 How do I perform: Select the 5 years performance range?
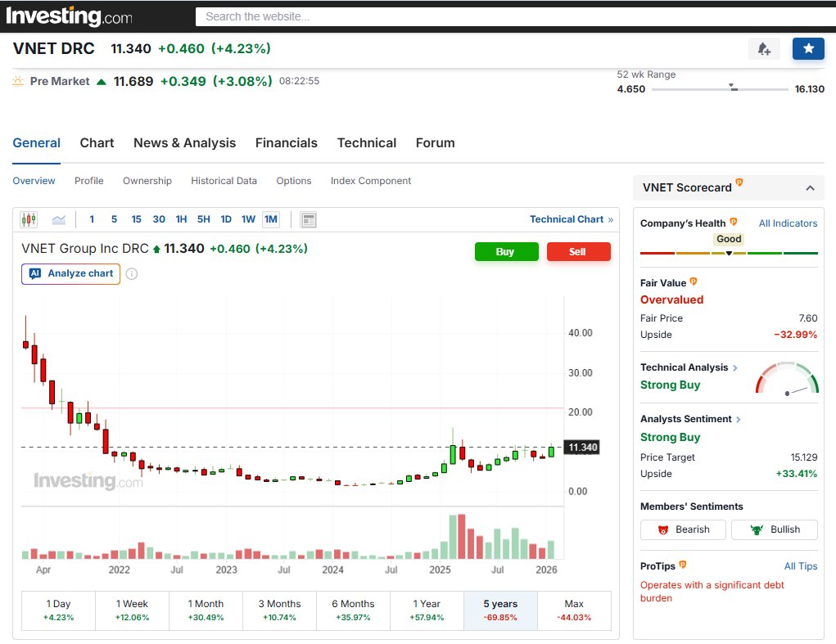coord(500,610)
